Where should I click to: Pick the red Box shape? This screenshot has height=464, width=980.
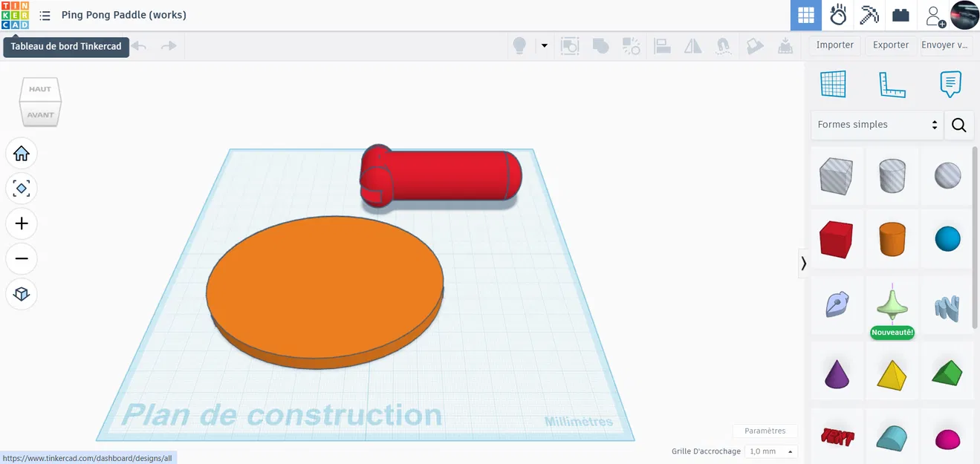click(x=837, y=239)
